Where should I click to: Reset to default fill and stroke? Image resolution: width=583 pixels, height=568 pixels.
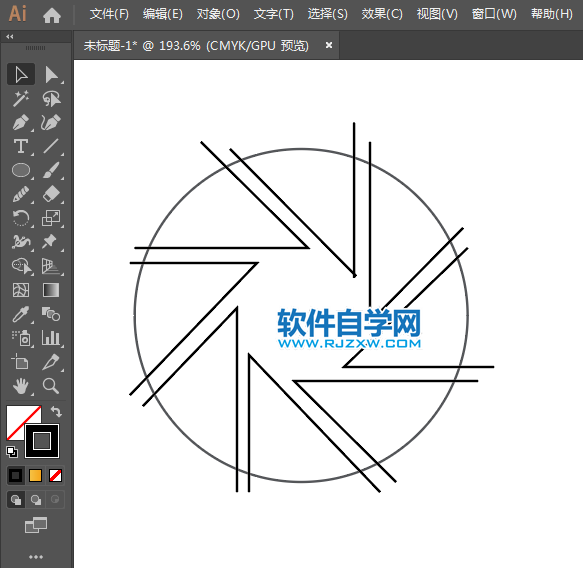[x=12, y=452]
